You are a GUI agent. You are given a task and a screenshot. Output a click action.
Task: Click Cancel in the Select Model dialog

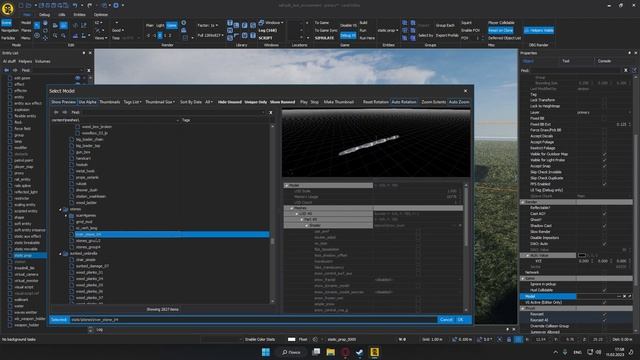pyautogui.click(x=446, y=320)
